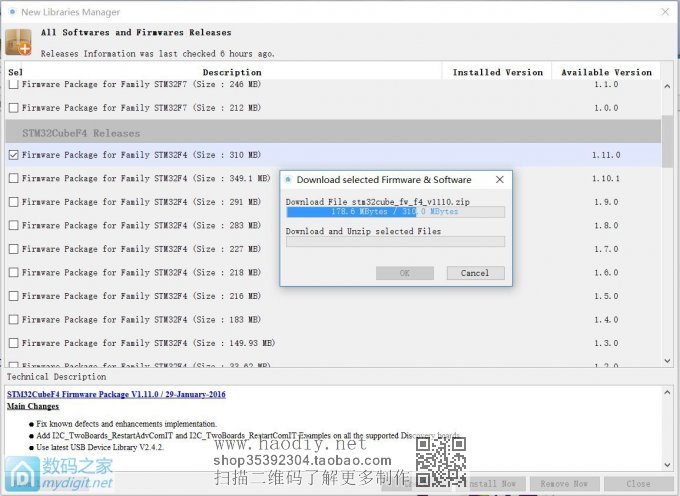Click the list scrollbar up arrow

tap(667, 84)
